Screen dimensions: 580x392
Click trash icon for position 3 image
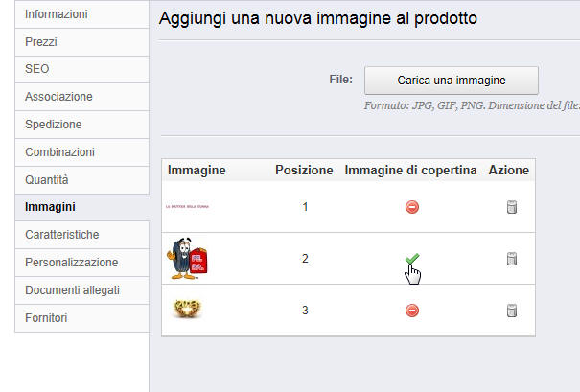click(511, 311)
